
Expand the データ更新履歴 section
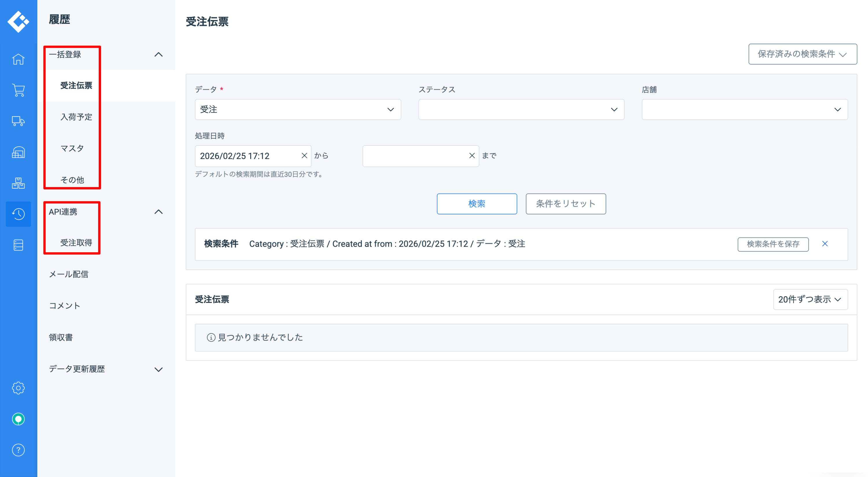[x=158, y=370]
